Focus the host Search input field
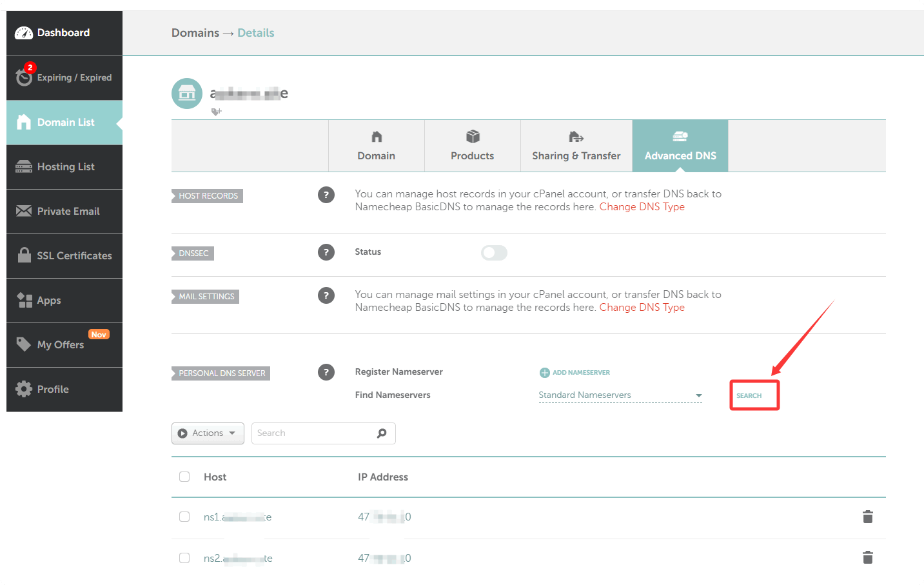This screenshot has height=585, width=924. [323, 433]
